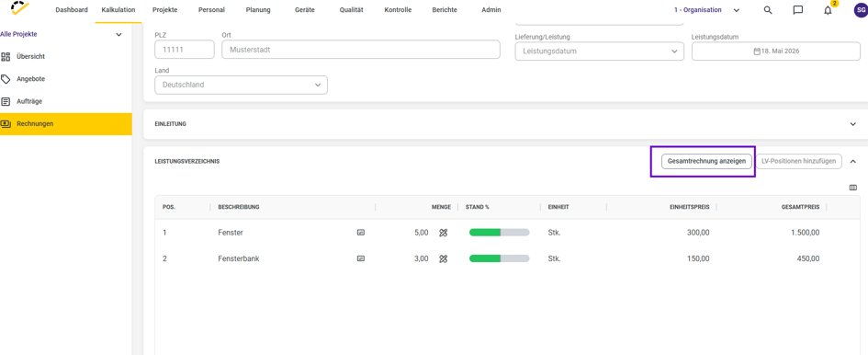The width and height of the screenshot is (868, 355).
Task: Click the Ort input field
Action: tap(361, 50)
